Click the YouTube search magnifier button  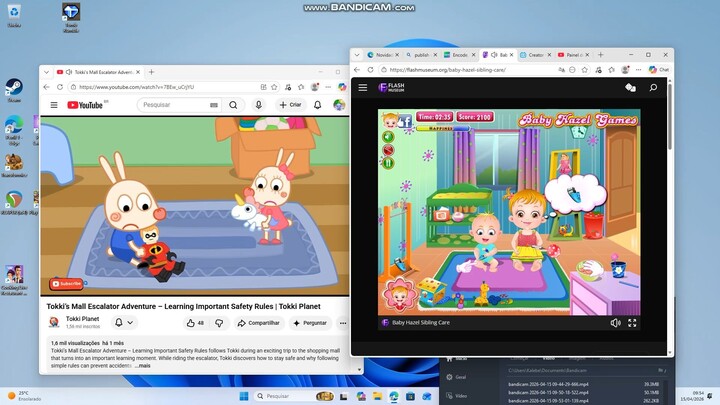point(233,105)
